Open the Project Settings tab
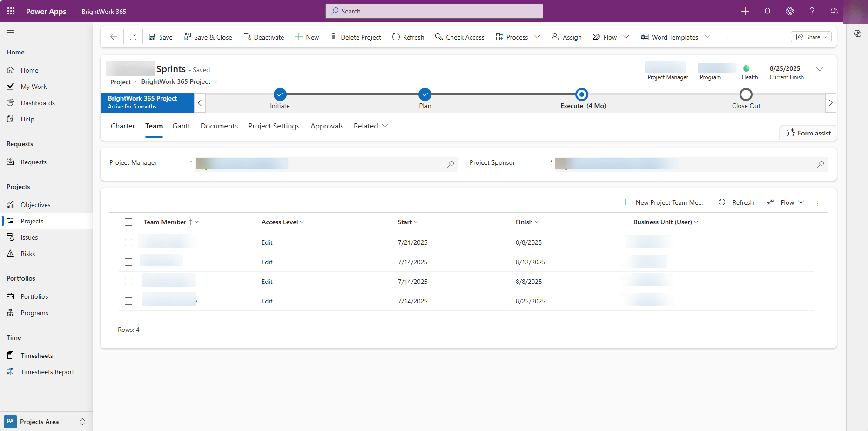Viewport: 868px width, 431px height. (x=274, y=126)
